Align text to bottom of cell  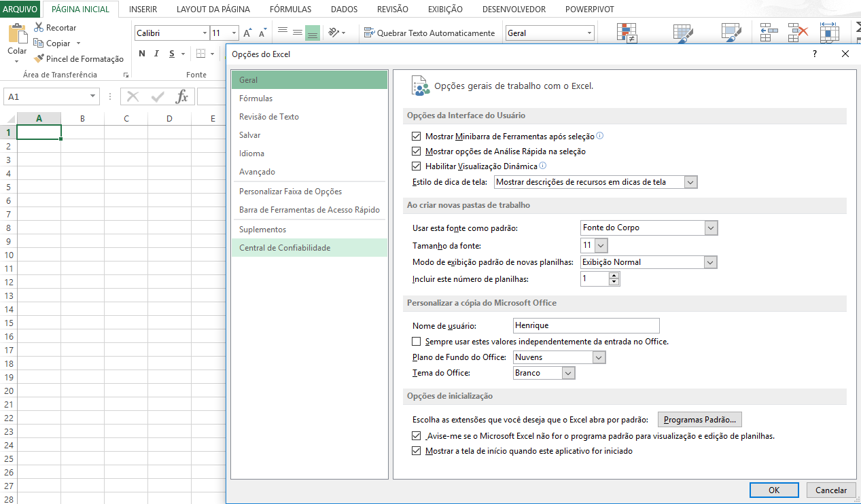[313, 33]
